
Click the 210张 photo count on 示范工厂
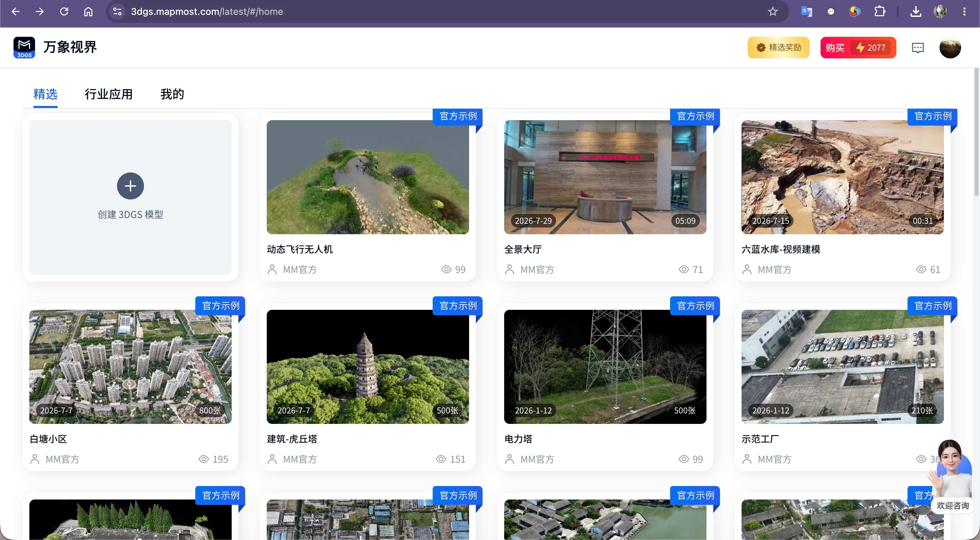tap(922, 410)
